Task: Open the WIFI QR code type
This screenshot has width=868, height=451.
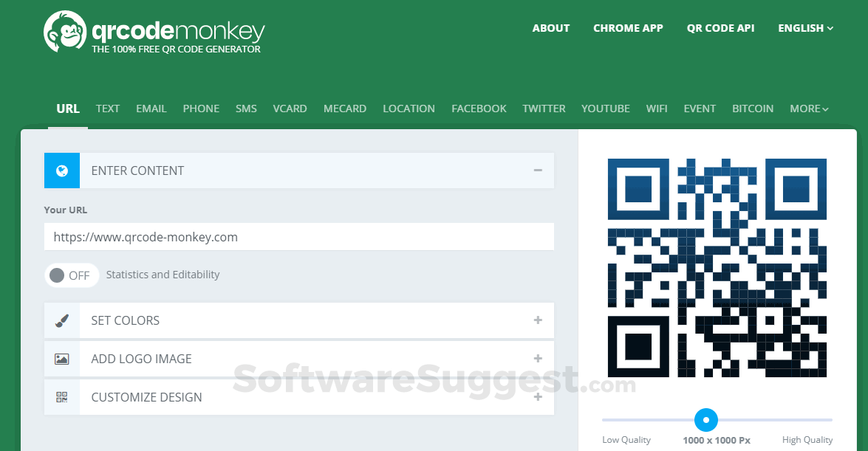Action: pos(657,109)
